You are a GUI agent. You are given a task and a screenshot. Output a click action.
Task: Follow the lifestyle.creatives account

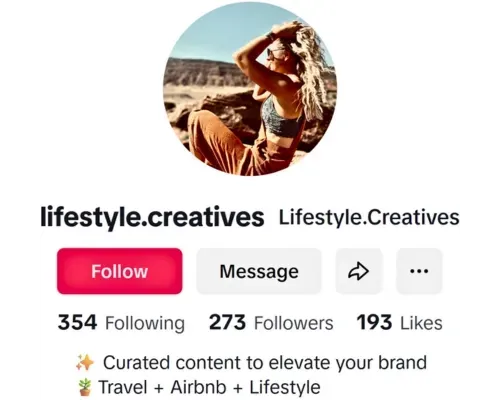coord(120,271)
